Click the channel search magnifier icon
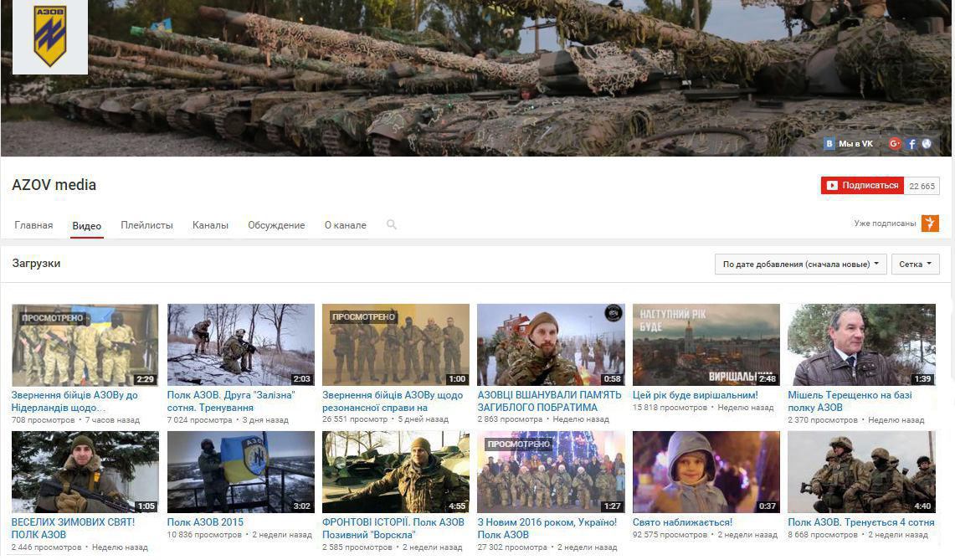 pos(392,224)
